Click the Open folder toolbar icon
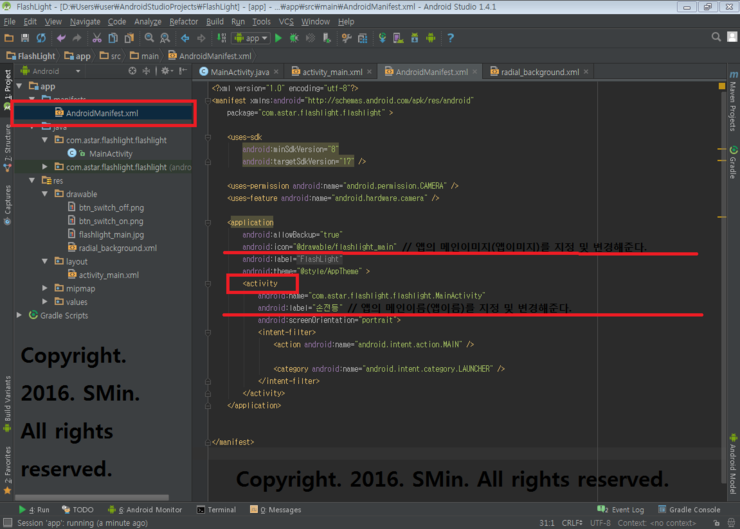Viewport: 740px width, 529px height. (x=9, y=38)
